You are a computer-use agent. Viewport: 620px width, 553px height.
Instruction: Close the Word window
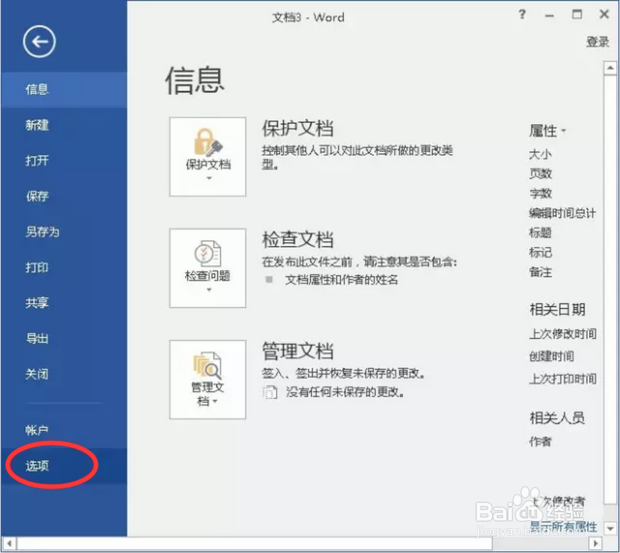604,15
